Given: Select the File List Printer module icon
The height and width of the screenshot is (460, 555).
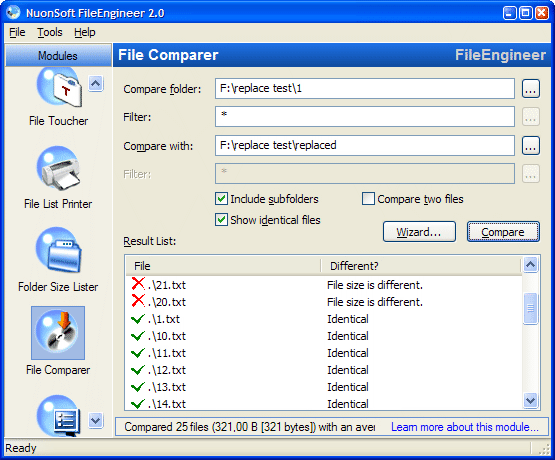Looking at the screenshot, I should coord(58,169).
